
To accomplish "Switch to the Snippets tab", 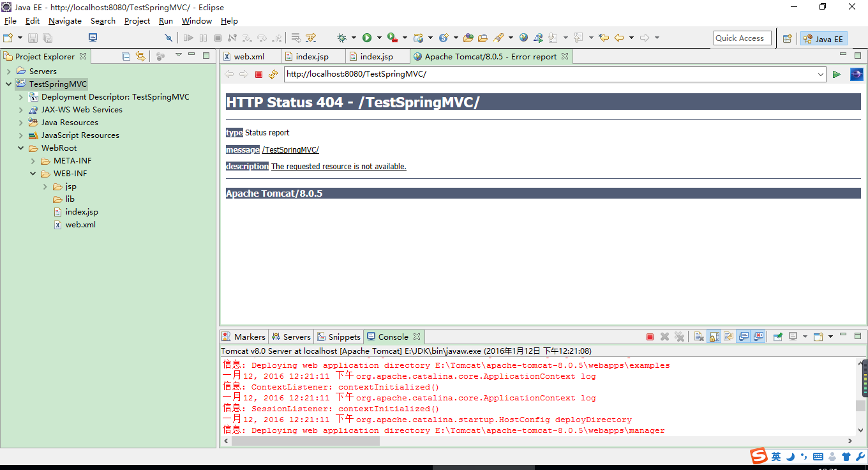I will pyautogui.click(x=338, y=337).
